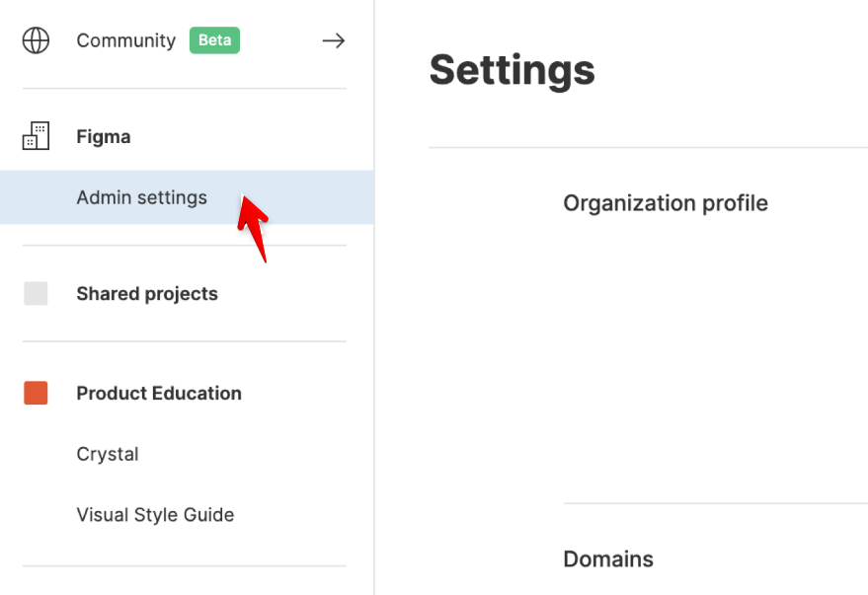The image size is (868, 595).
Task: Open the Organization profile section
Action: coord(666,203)
